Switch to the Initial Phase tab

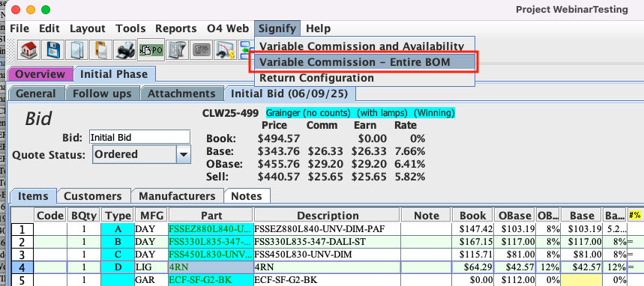point(114,74)
